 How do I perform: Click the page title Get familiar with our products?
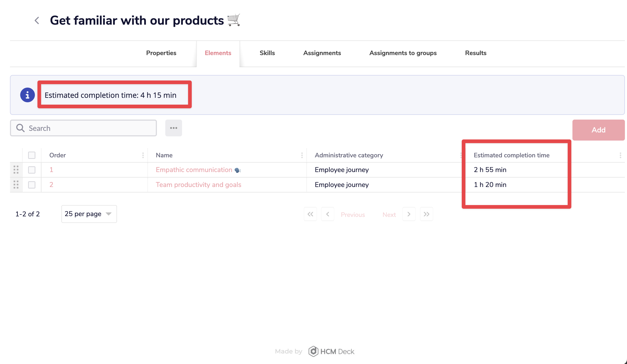point(137,20)
